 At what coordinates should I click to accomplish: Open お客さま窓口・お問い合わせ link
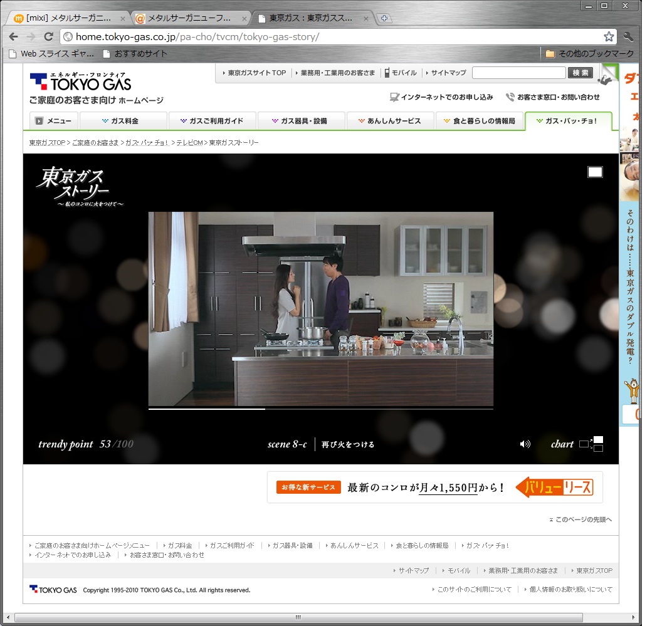(x=553, y=97)
